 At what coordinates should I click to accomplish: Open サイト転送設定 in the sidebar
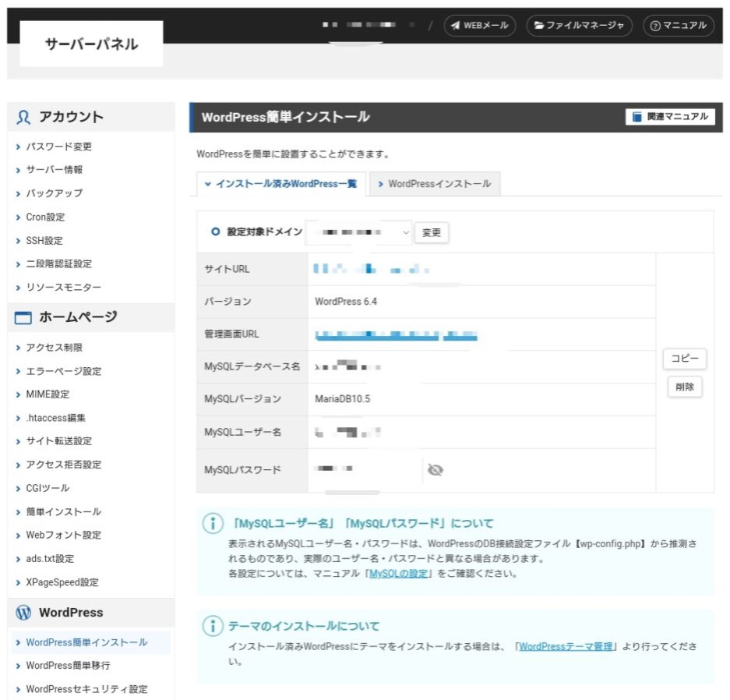58,441
